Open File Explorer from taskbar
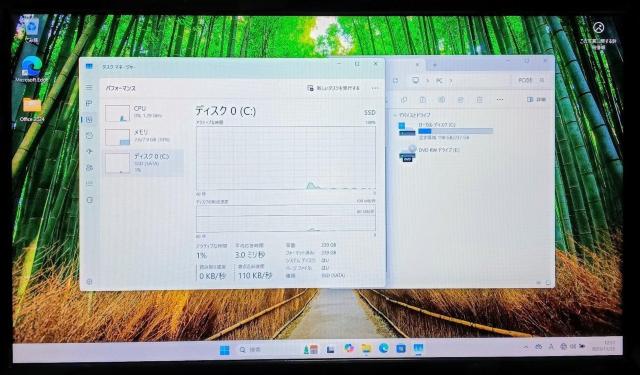This screenshot has width=640, height=375. coord(366,348)
